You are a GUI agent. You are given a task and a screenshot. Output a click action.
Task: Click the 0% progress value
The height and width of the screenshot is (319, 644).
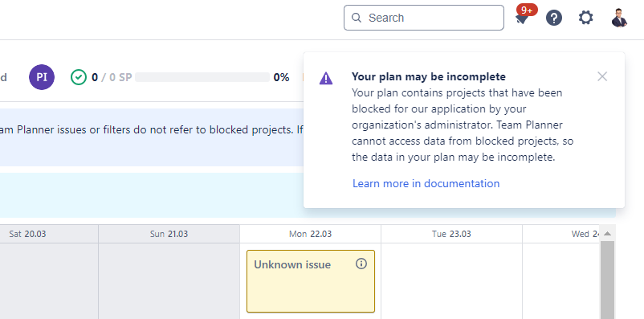click(x=281, y=77)
